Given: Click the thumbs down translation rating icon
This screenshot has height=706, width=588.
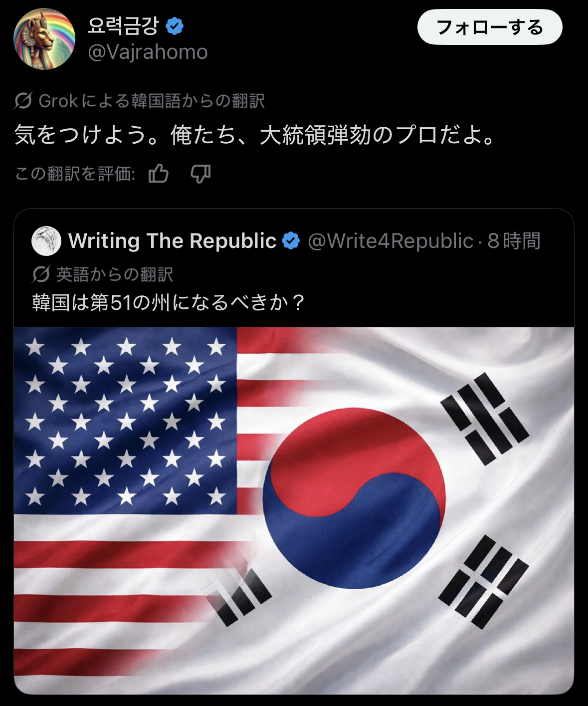Looking at the screenshot, I should click(200, 174).
